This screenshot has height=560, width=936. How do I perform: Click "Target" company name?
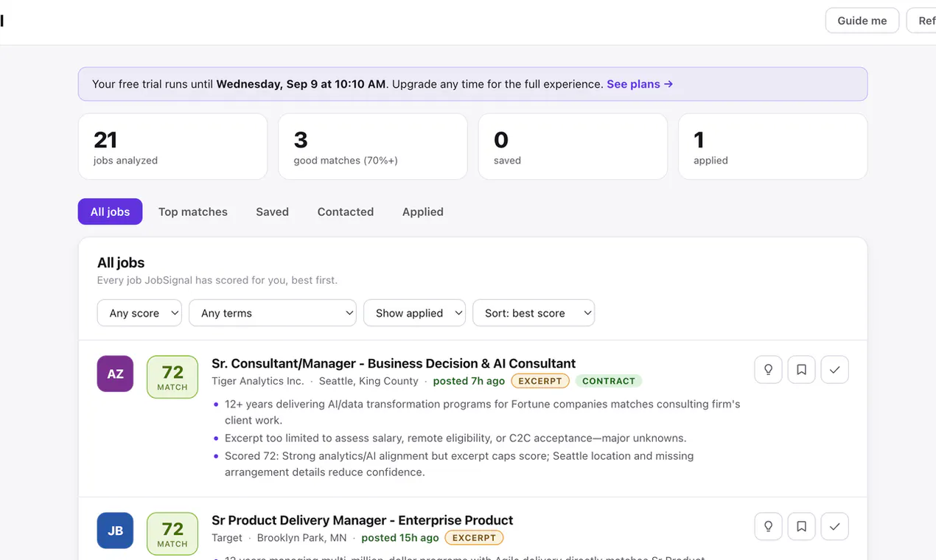pyautogui.click(x=227, y=538)
